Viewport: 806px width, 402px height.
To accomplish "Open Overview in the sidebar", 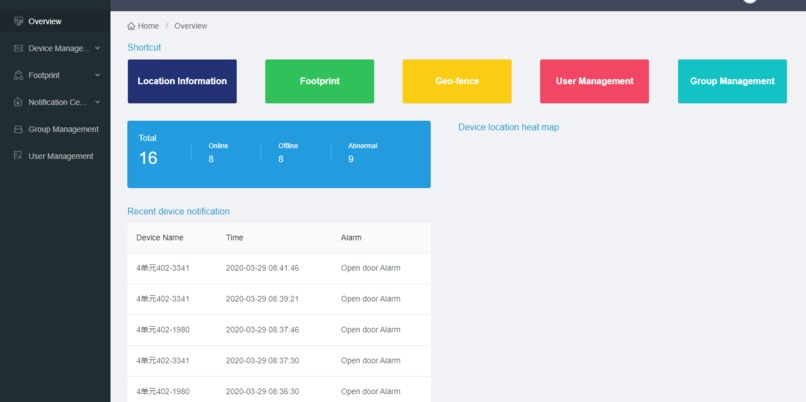I will pyautogui.click(x=55, y=21).
